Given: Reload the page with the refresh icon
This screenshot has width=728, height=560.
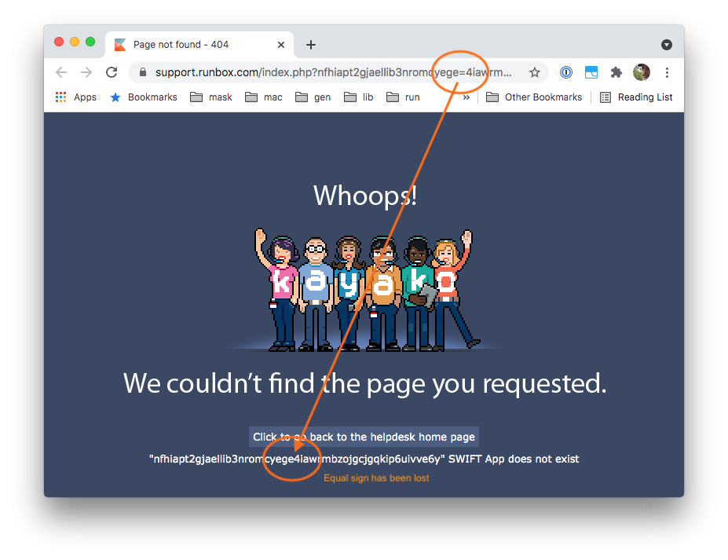Looking at the screenshot, I should click(112, 72).
